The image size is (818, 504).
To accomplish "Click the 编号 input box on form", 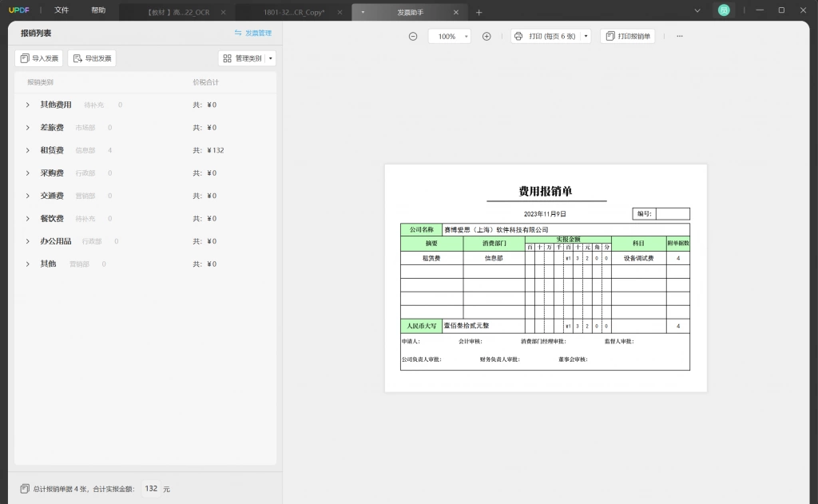I will click(673, 213).
